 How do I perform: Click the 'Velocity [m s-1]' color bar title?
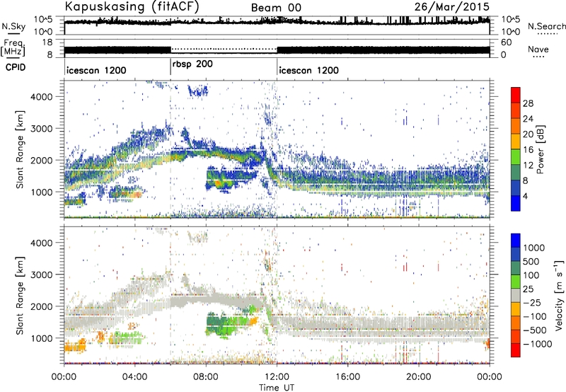point(559,295)
